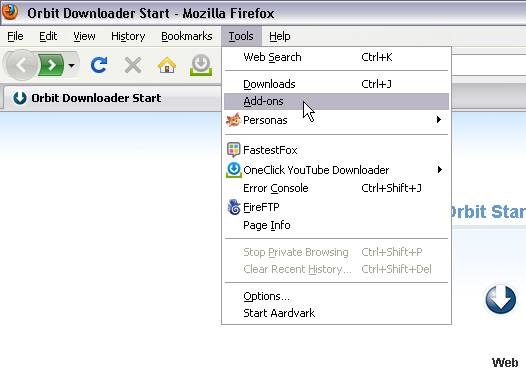Screen dimensions: 526x374
Task: Click the OneClick downloader toolbar icon
Action: click(201, 65)
